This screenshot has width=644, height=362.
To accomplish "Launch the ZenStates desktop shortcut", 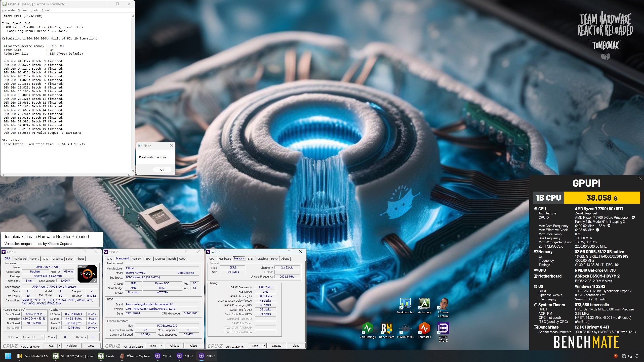I will pos(424,330).
